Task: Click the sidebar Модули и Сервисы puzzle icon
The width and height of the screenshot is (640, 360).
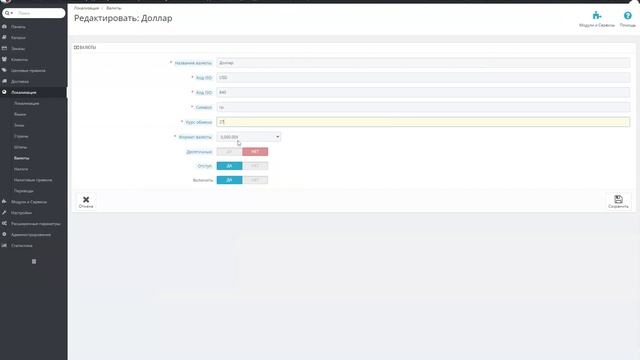Action: pyautogui.click(x=4, y=202)
